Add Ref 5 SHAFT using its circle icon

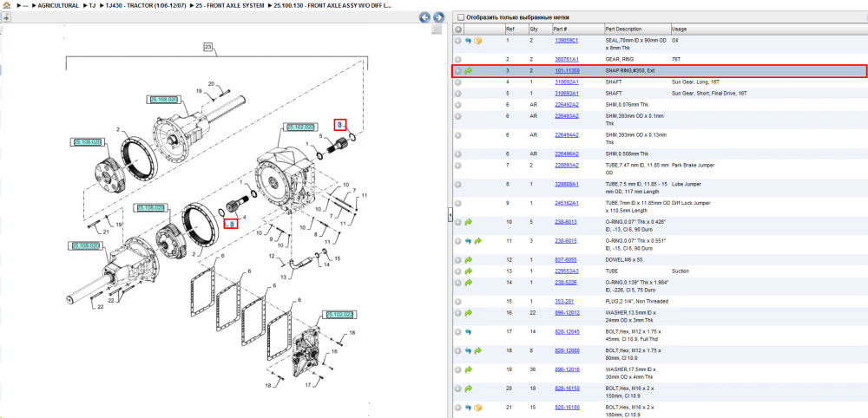(458, 94)
